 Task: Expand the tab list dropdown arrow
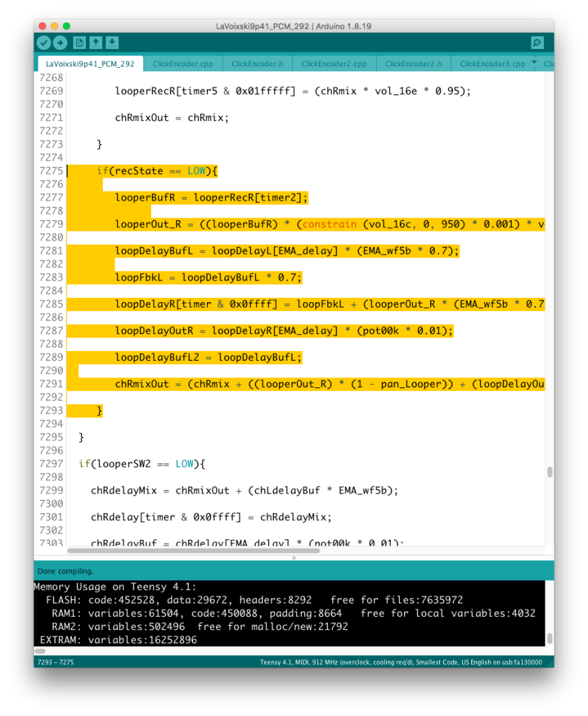pos(534,62)
